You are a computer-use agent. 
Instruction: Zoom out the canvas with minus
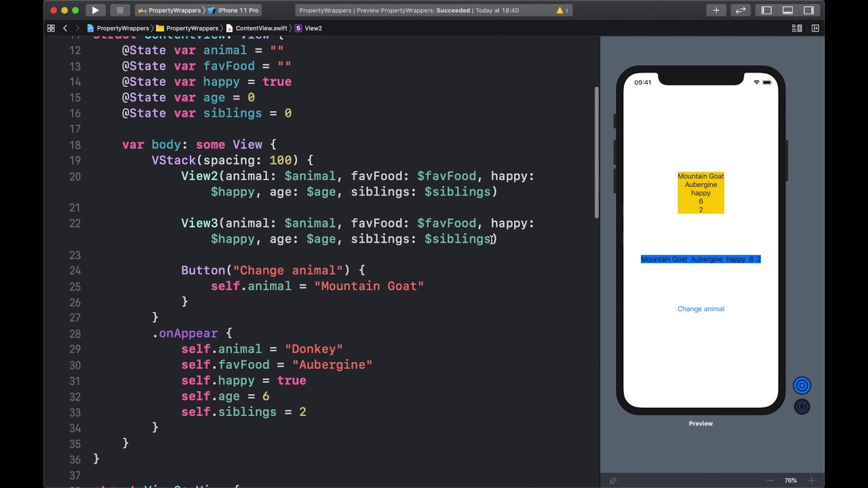pyautogui.click(x=770, y=481)
